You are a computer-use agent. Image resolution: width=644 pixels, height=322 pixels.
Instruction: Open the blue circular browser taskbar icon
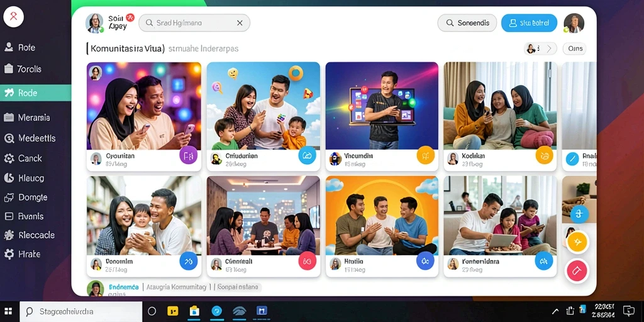[x=216, y=311]
